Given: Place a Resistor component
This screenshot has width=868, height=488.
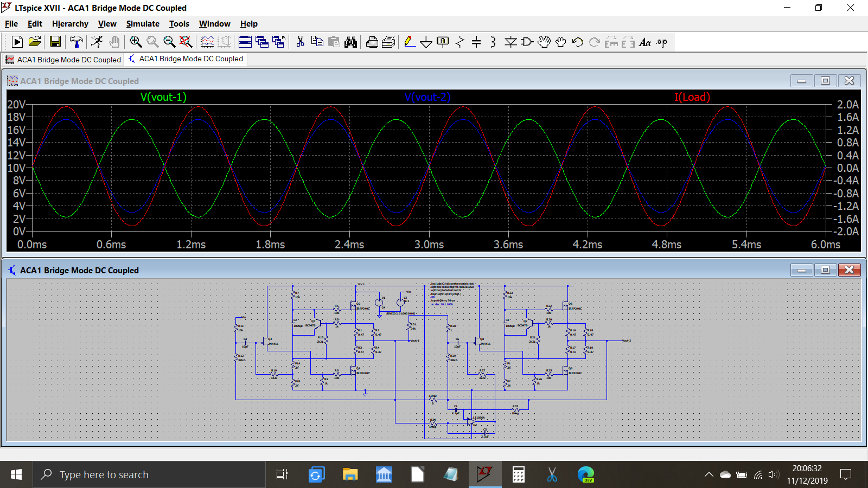Looking at the screenshot, I should tap(460, 42).
